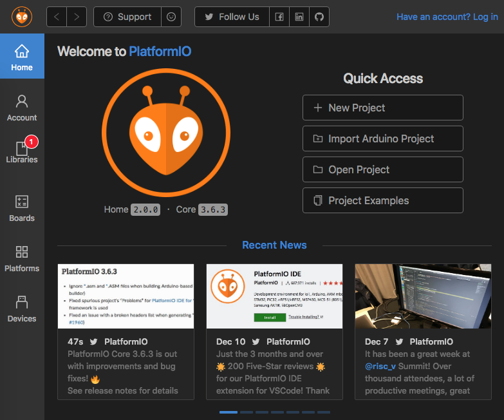This screenshot has height=420, width=504.
Task: Open Boards in the sidebar
Action: [x=22, y=209]
